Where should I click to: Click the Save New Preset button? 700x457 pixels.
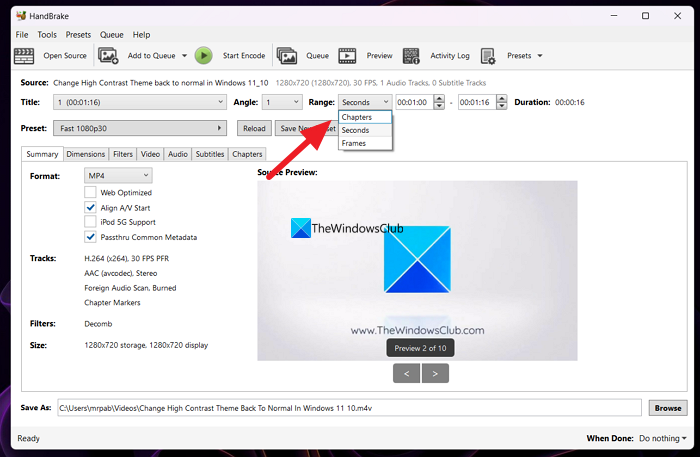click(307, 128)
